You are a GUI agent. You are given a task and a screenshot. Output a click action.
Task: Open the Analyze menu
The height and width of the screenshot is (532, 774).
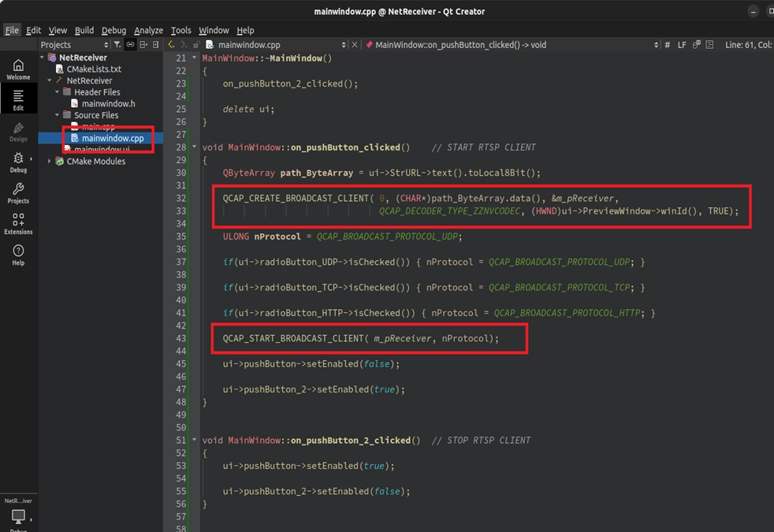point(148,30)
